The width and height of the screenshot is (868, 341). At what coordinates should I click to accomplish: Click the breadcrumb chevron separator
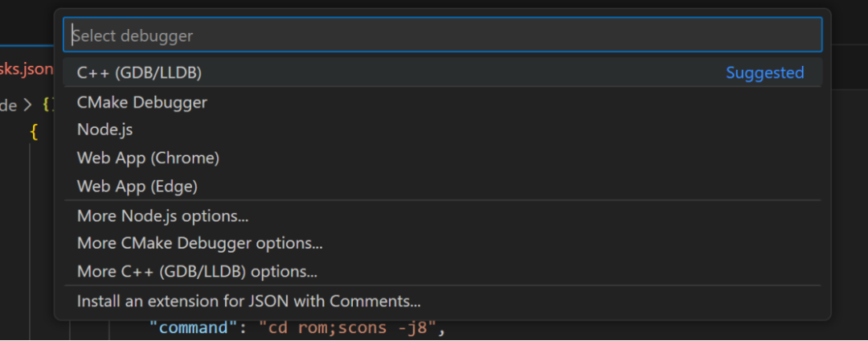click(27, 105)
